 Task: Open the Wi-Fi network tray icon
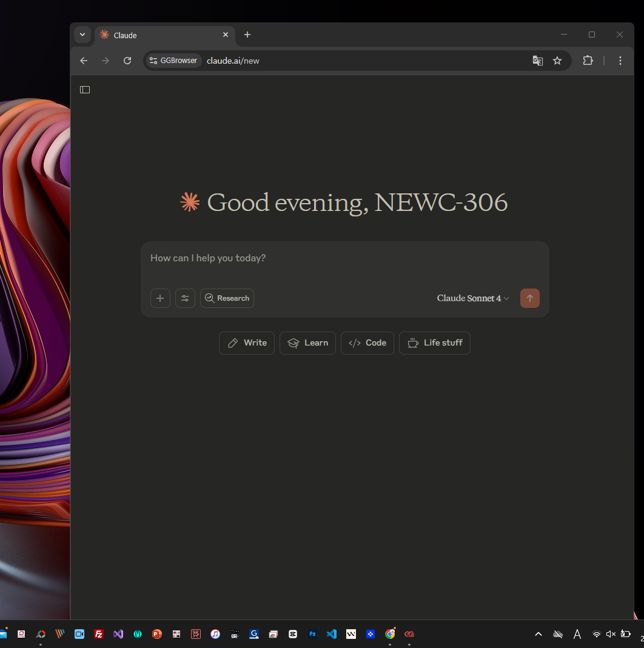point(597,634)
